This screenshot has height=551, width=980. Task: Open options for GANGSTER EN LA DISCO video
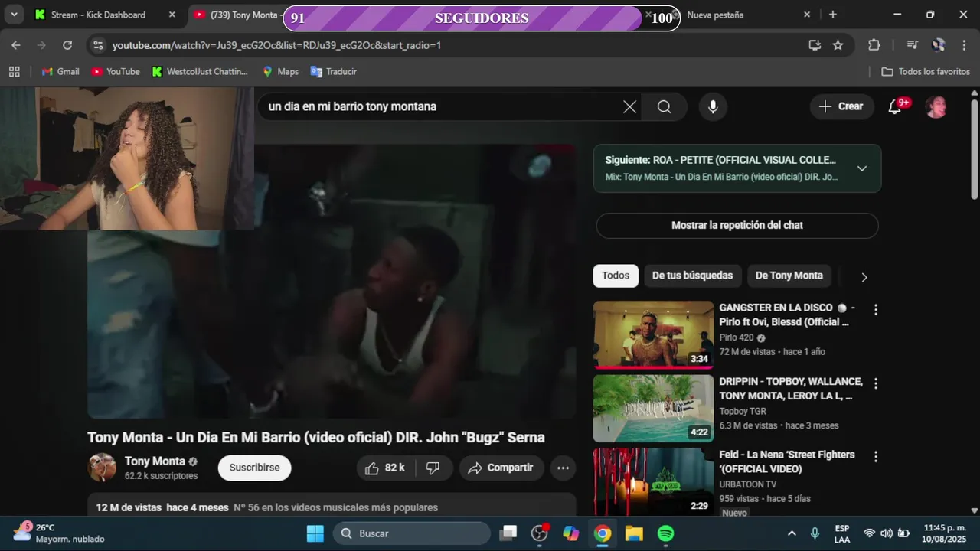(876, 309)
